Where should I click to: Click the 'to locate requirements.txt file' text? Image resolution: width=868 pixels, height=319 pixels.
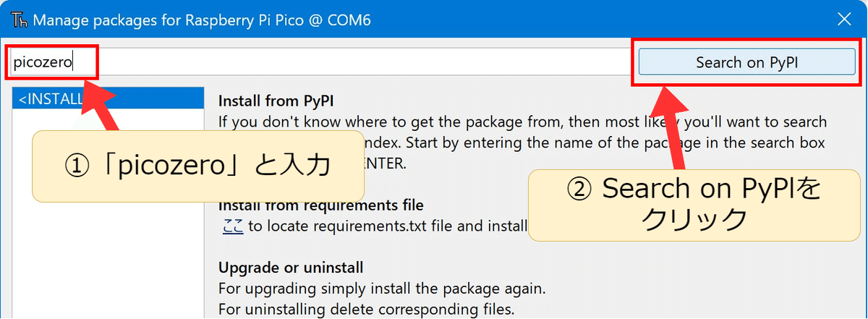coord(387,226)
